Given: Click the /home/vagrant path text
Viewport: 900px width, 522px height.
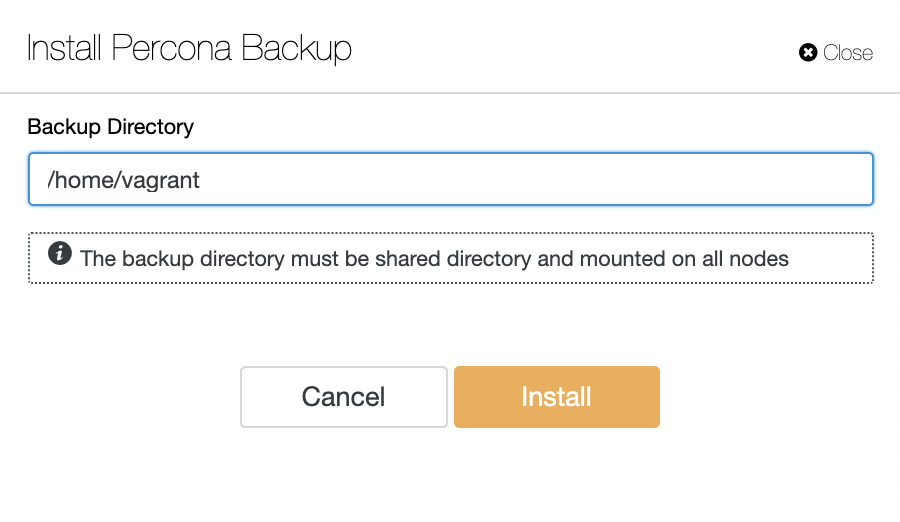Looking at the screenshot, I should tap(123, 180).
